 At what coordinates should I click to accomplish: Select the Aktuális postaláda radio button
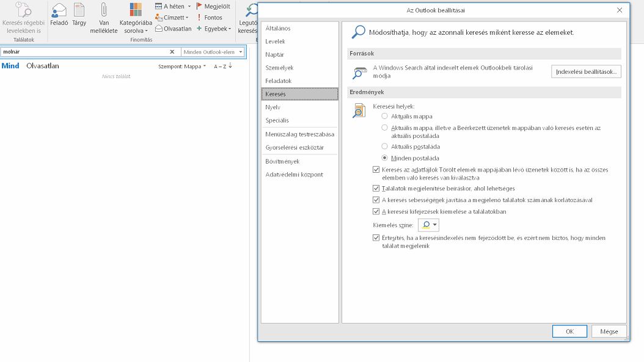coord(384,146)
